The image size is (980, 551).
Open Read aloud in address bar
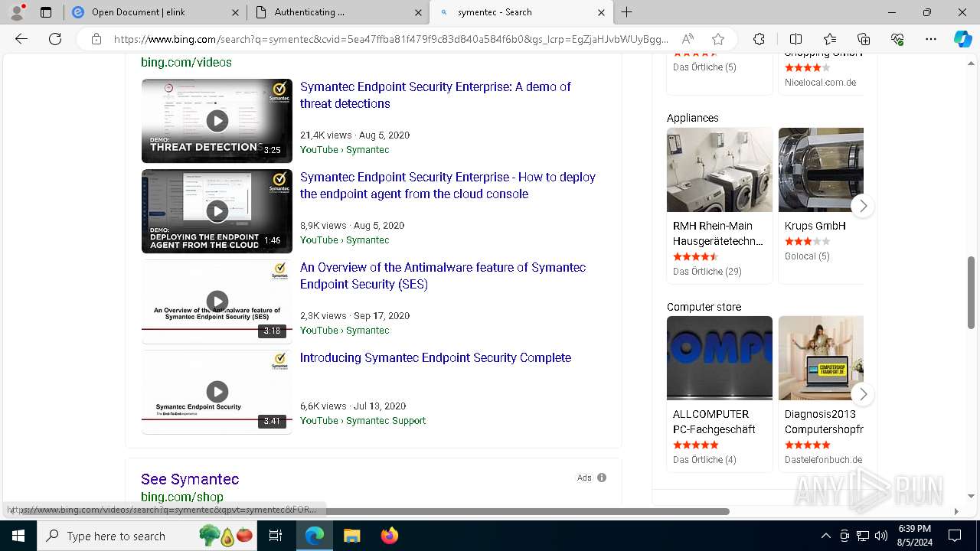point(688,39)
